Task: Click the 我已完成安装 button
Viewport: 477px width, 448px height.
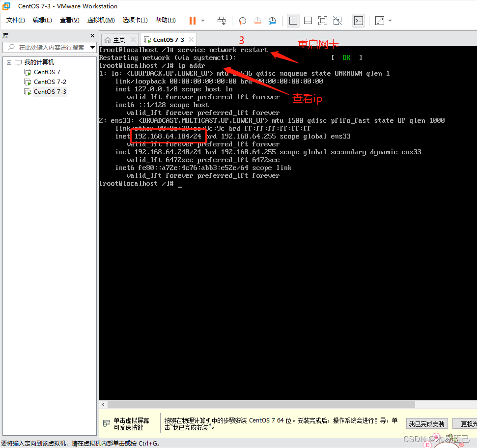Action: pos(427,423)
